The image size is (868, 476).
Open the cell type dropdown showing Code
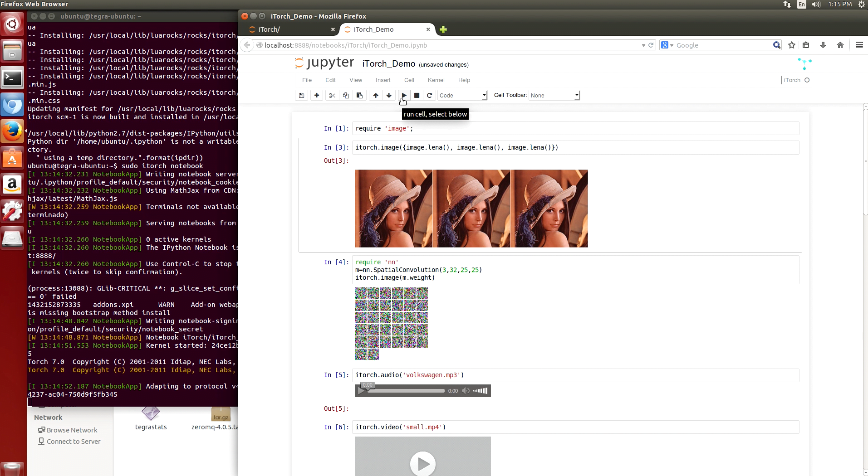(462, 95)
